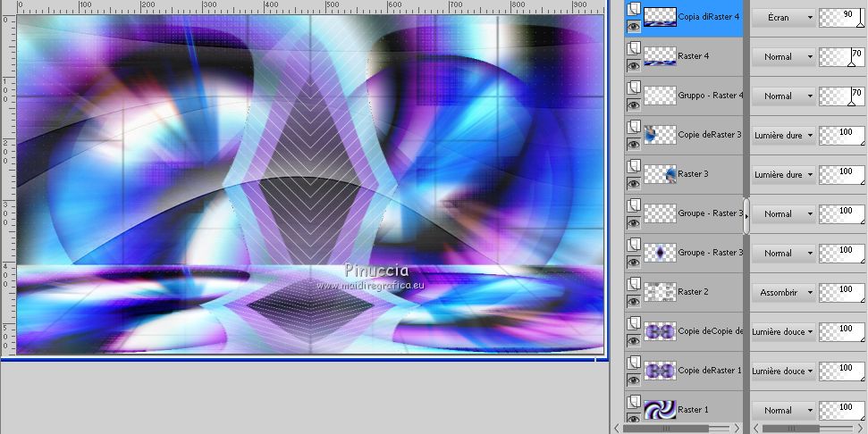The image size is (868, 434).
Task: Click the Raster 3 layer thumbnail
Action: click(x=660, y=174)
